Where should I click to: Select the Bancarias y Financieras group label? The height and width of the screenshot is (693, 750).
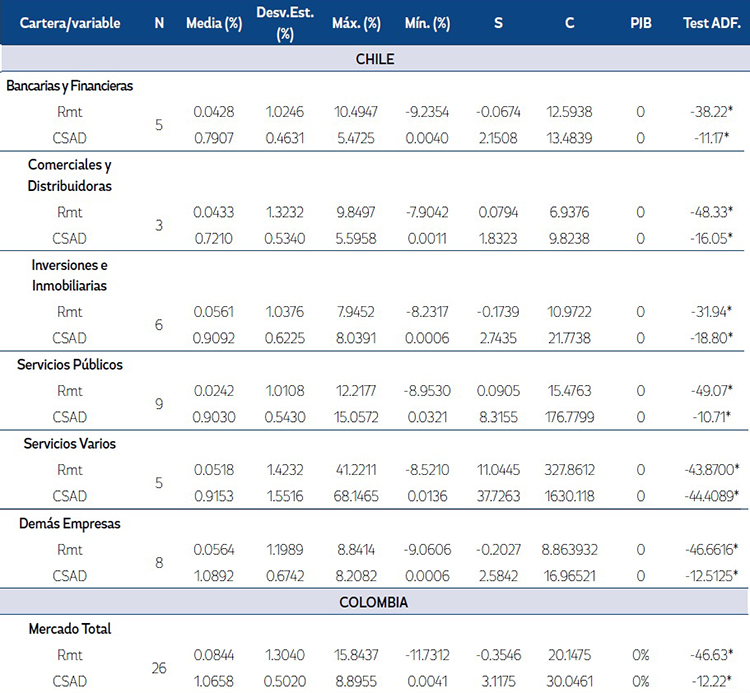(x=70, y=86)
